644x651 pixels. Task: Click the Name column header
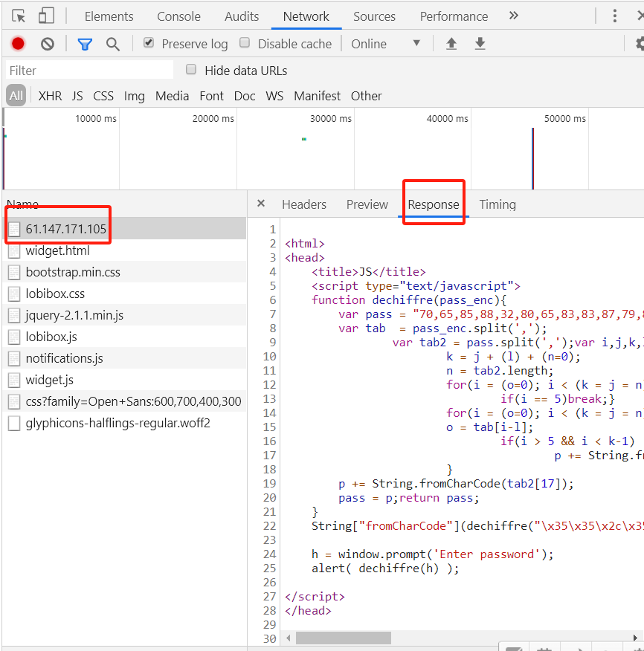coord(22,204)
